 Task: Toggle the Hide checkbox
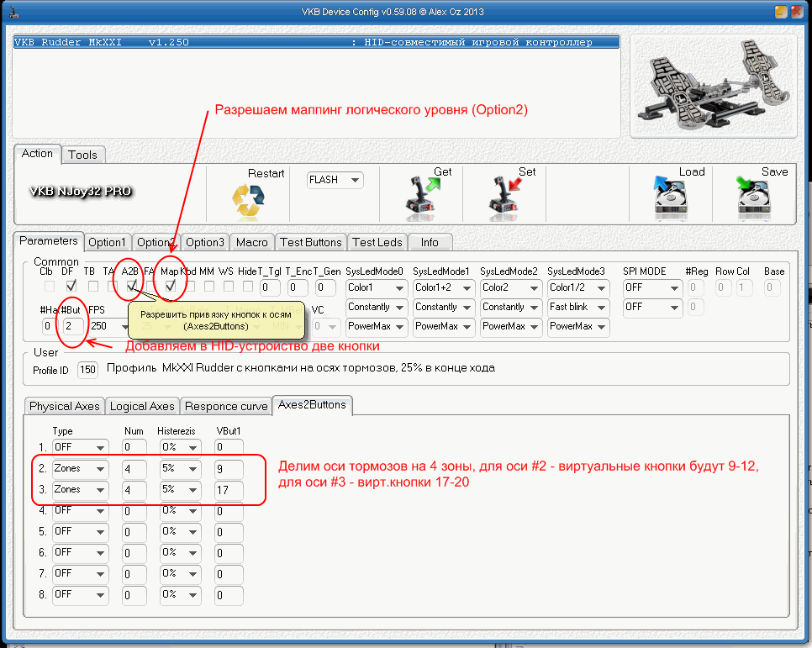[x=248, y=287]
